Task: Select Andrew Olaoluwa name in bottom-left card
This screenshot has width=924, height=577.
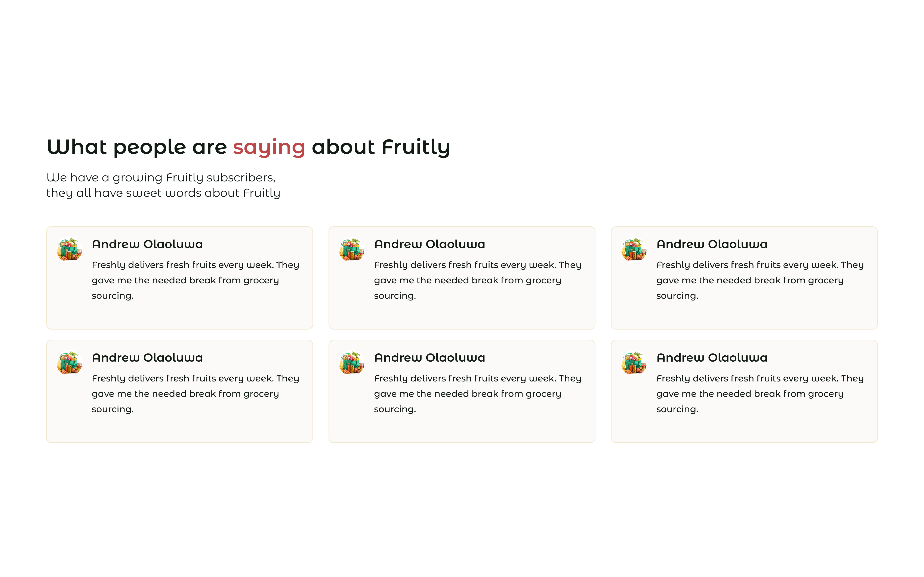Action: coord(147,358)
